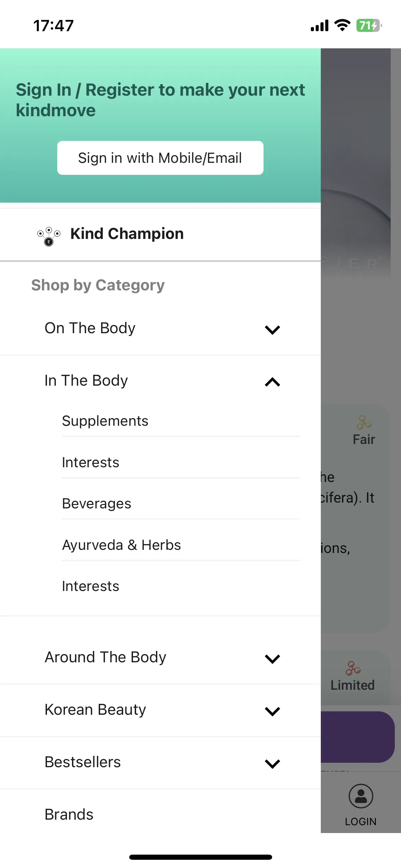
Task: Click Sign in with Mobile/Email button
Action: 160,158
